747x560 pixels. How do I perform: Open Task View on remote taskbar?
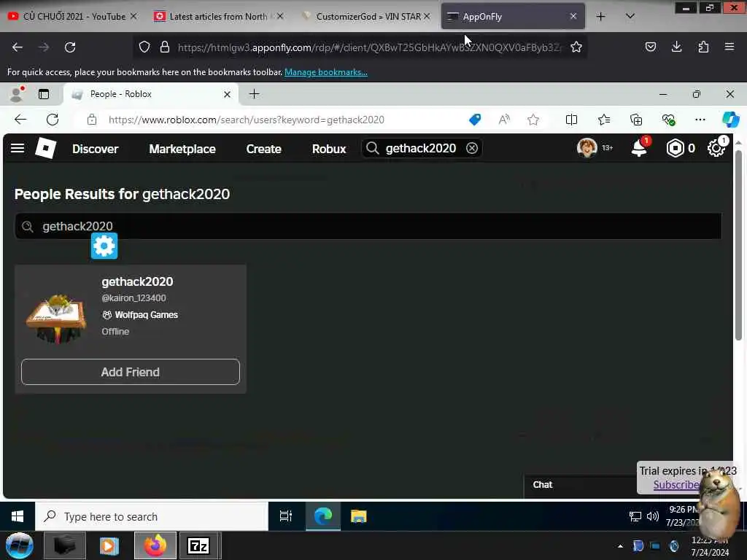(286, 516)
